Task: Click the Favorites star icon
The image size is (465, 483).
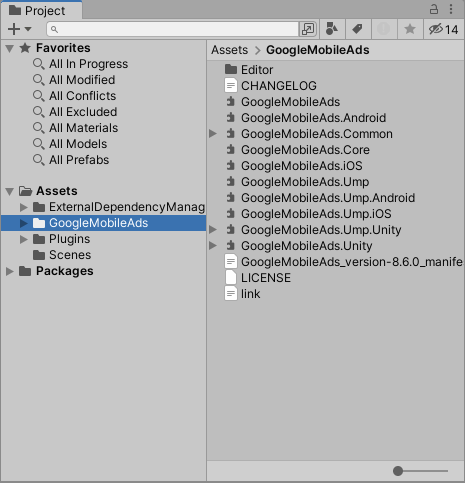Action: coord(25,48)
